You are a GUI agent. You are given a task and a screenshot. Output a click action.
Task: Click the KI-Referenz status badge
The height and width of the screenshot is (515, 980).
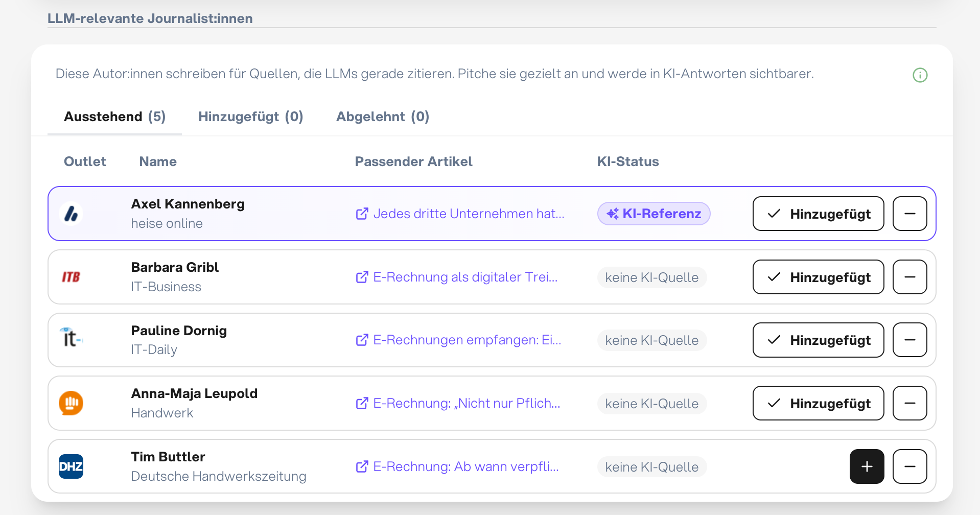point(654,214)
